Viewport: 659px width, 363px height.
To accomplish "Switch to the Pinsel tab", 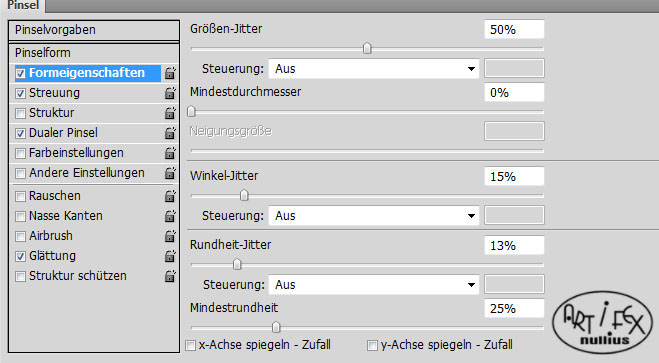I will coord(23,5).
